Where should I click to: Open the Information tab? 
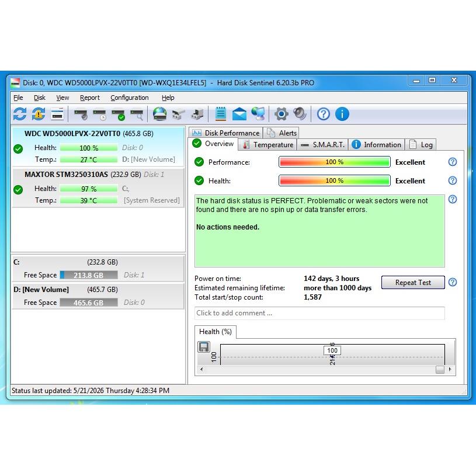pyautogui.click(x=377, y=145)
